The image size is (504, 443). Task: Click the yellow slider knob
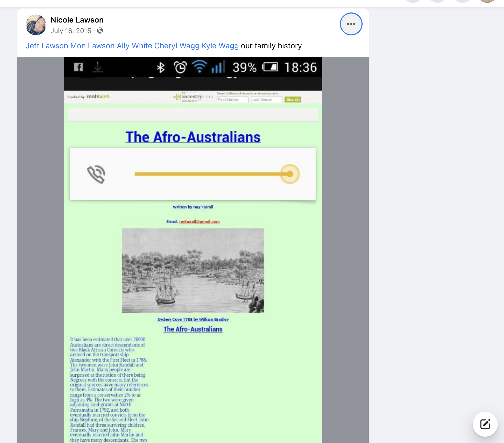290,174
